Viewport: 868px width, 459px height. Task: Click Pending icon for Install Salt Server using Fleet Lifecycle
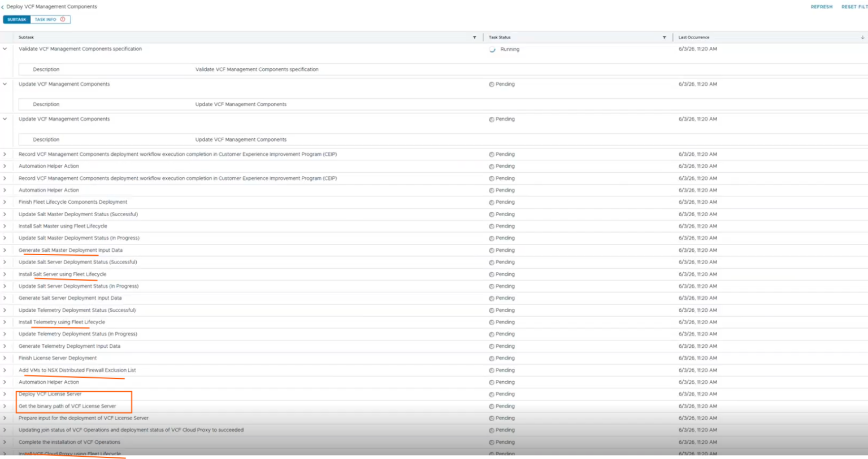(x=492, y=274)
